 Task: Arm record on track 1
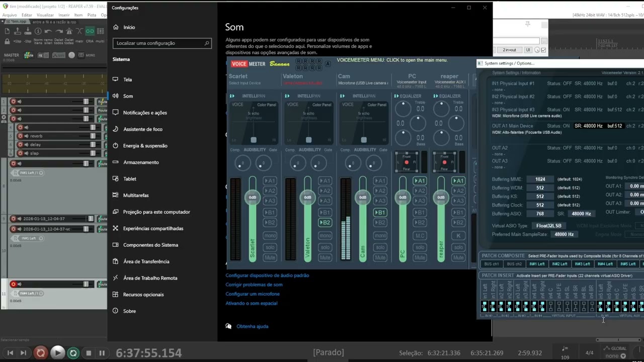tap(14, 102)
